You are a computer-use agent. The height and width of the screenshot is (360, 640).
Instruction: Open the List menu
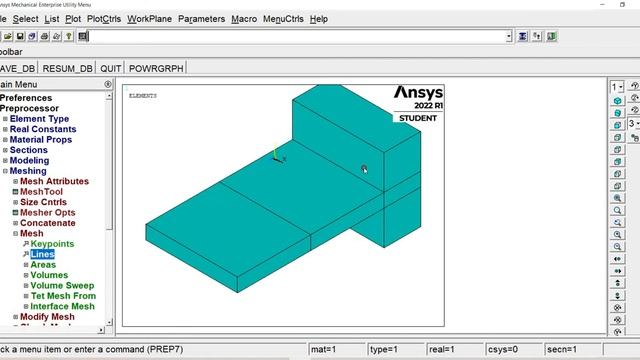(x=52, y=19)
